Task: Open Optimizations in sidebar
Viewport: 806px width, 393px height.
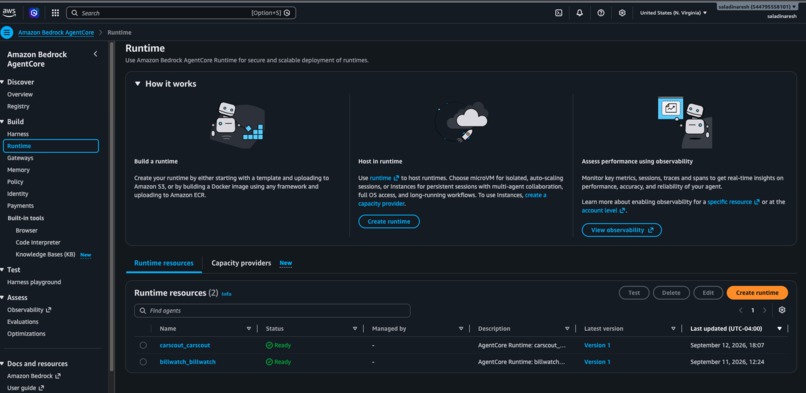Action: click(x=26, y=333)
